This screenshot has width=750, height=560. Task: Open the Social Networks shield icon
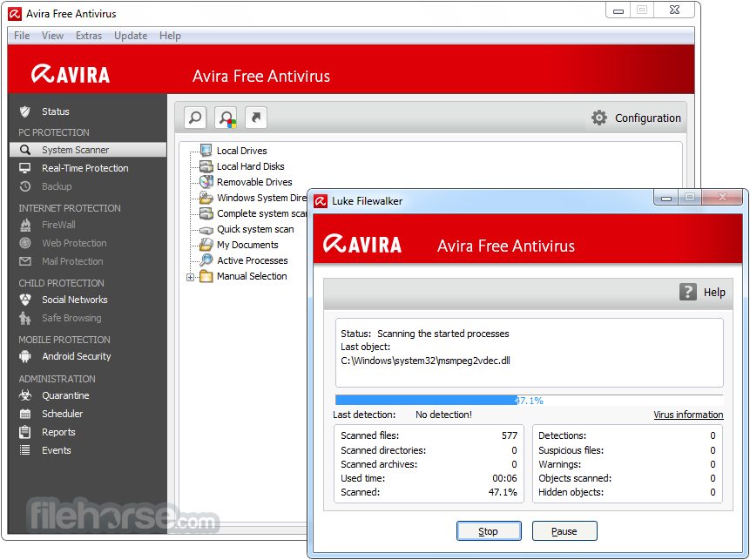[x=25, y=300]
